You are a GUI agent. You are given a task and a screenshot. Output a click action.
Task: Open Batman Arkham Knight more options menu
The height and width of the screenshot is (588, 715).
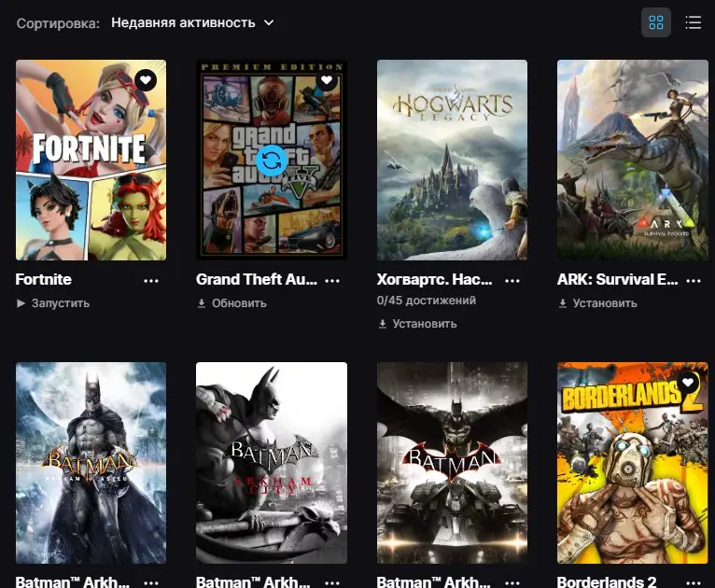click(x=512, y=582)
